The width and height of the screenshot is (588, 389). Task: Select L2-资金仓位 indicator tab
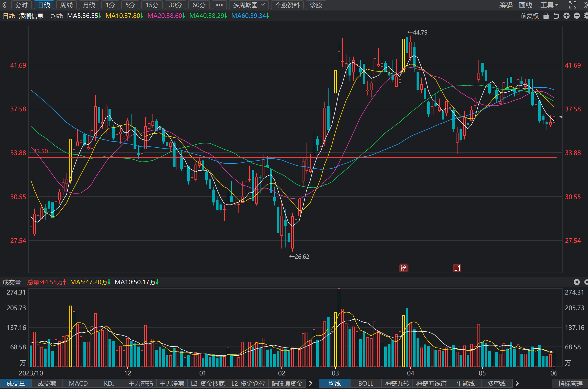[248, 384]
